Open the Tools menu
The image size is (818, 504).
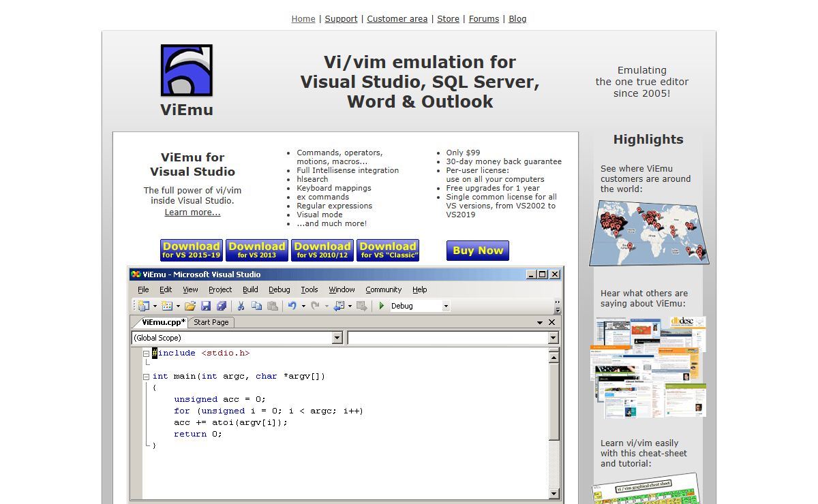(309, 289)
